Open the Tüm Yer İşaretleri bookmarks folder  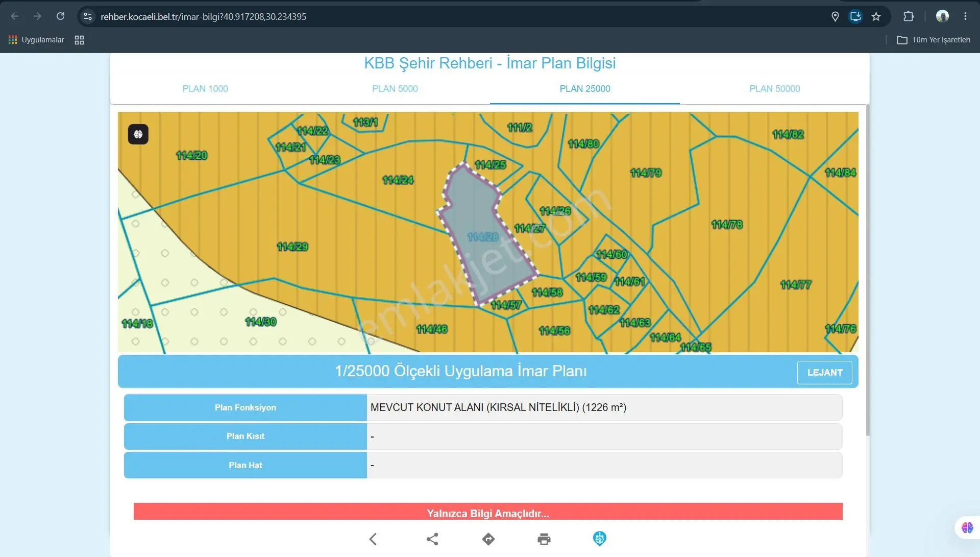934,40
